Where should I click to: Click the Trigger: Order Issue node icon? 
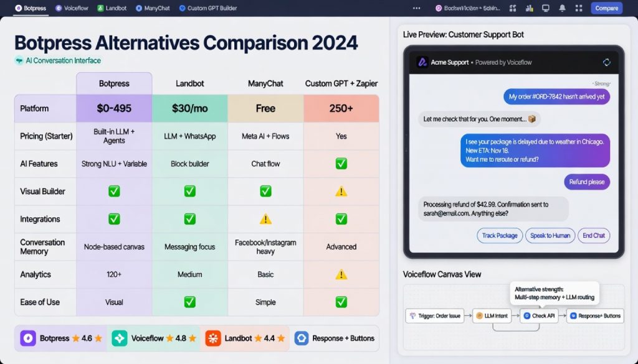[x=412, y=315]
